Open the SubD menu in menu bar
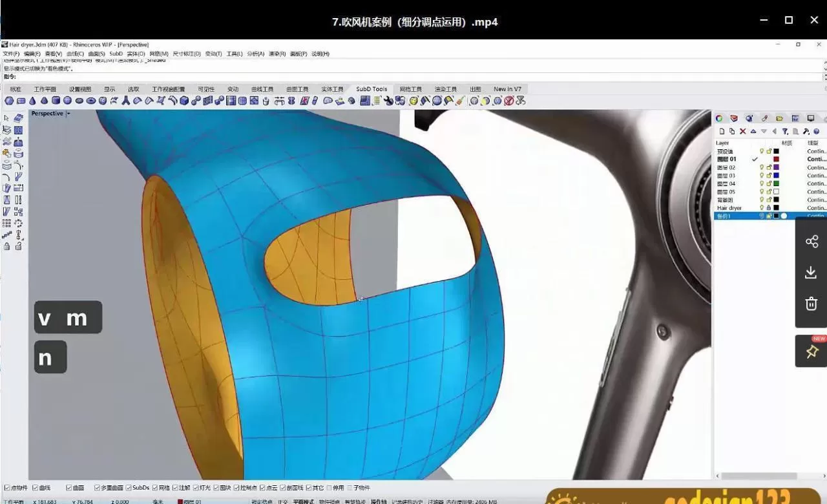827x504 pixels. point(116,54)
